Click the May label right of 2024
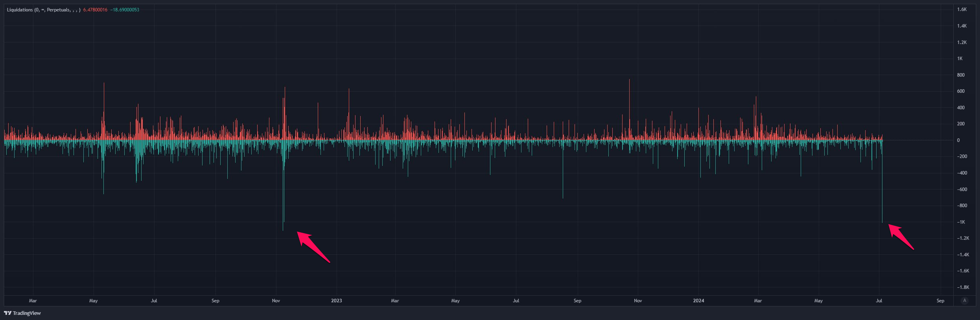Viewport: 980px width, 320px height. (x=818, y=301)
